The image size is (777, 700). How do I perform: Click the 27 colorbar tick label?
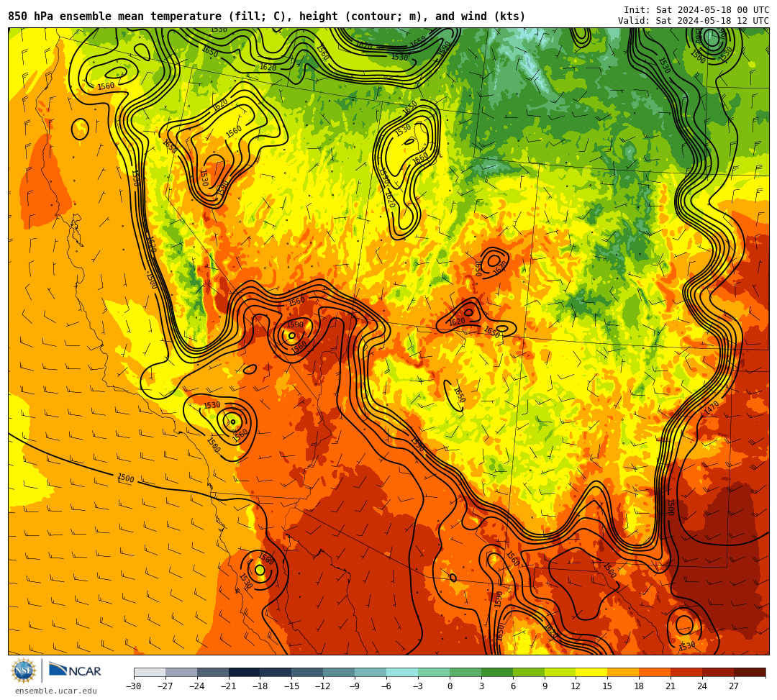(x=734, y=686)
